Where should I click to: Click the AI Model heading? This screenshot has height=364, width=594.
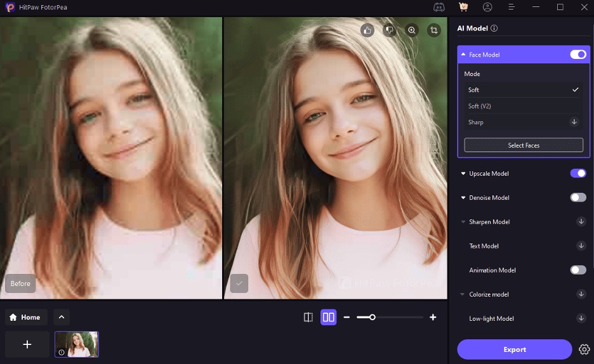[472, 29]
